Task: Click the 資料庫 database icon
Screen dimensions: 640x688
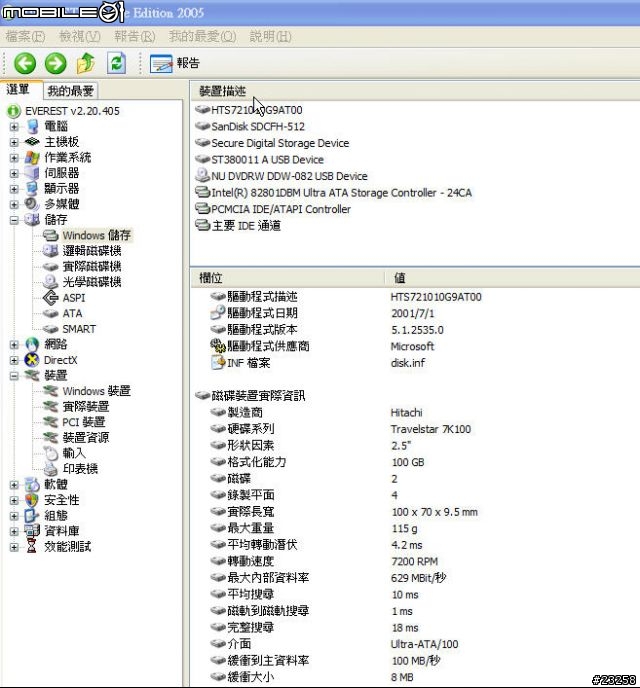Action: tap(32, 531)
